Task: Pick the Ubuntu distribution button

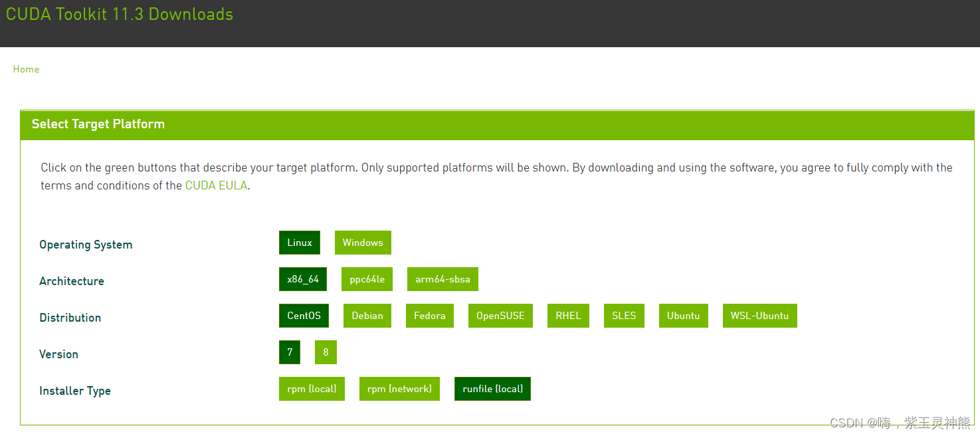Action: pos(684,316)
